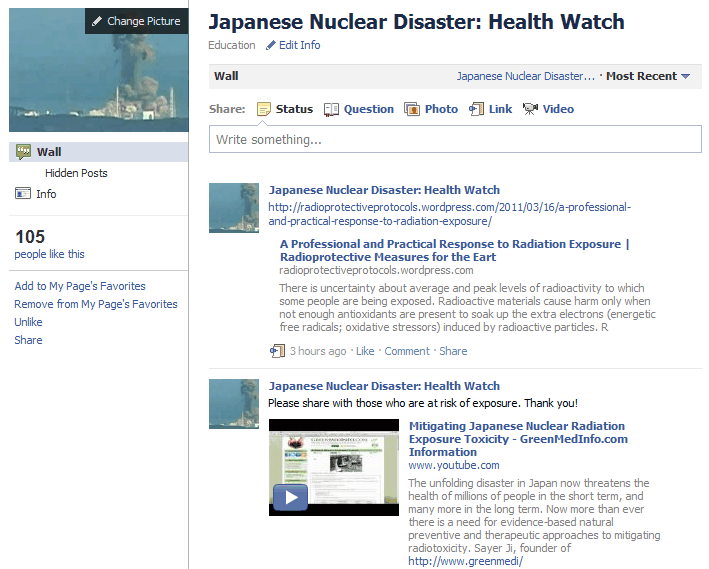
Task: Select the Link share icon
Action: pyautogui.click(x=477, y=109)
